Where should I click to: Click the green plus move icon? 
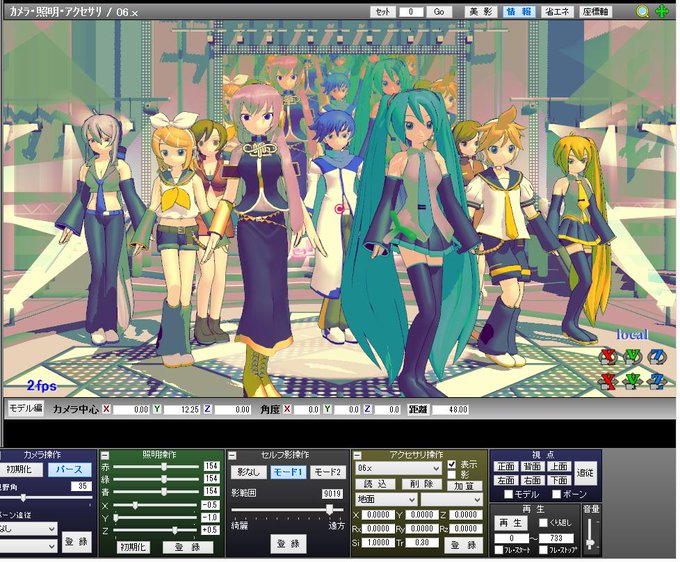662,11
